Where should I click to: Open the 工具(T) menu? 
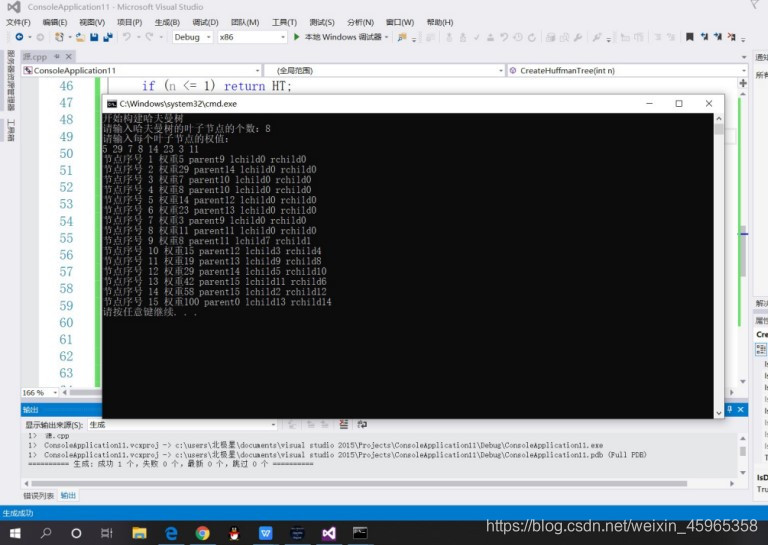tap(284, 22)
